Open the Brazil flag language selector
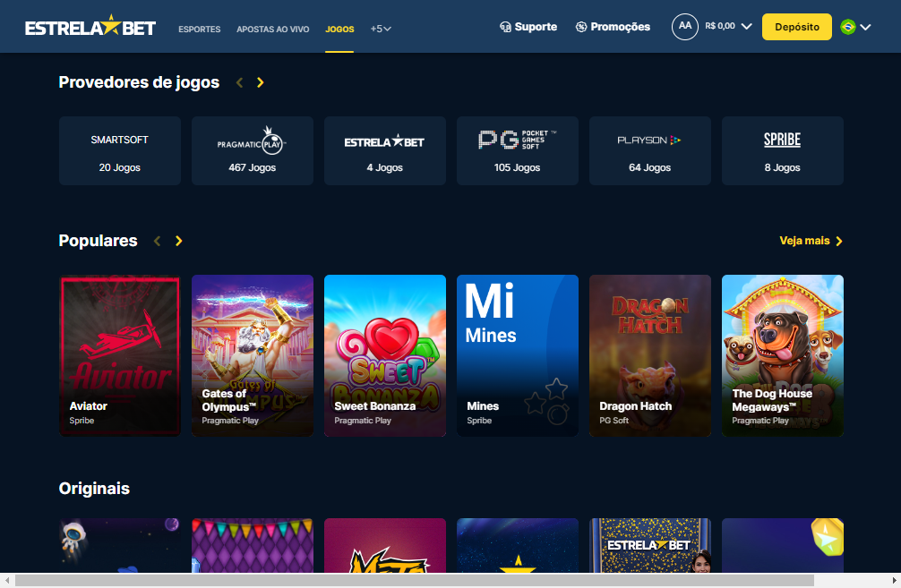 [855, 27]
